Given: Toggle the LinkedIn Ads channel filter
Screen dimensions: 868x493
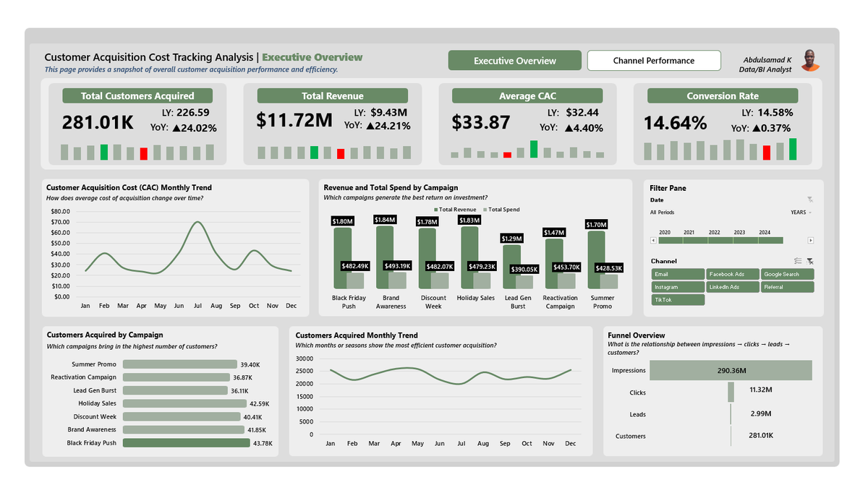Looking at the screenshot, I should coord(732,287).
